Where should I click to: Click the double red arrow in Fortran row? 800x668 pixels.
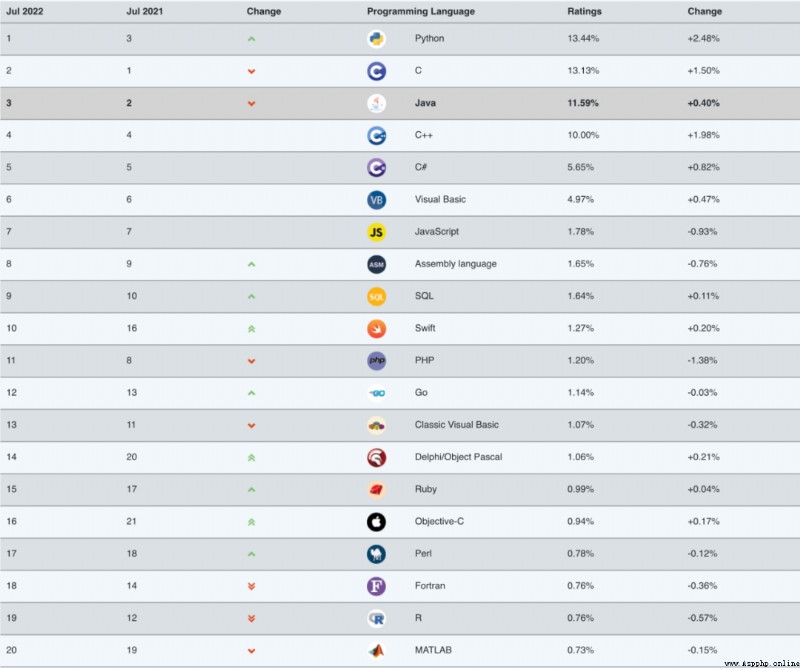(251, 586)
